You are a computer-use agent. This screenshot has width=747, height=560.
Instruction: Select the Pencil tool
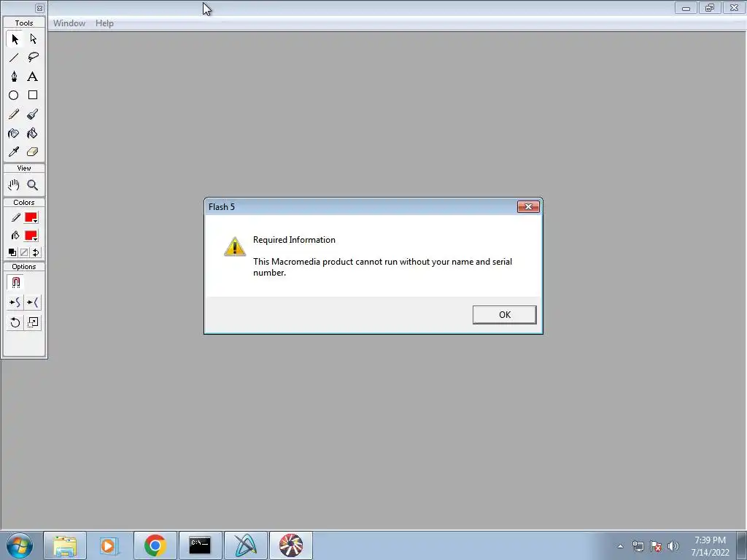point(14,114)
